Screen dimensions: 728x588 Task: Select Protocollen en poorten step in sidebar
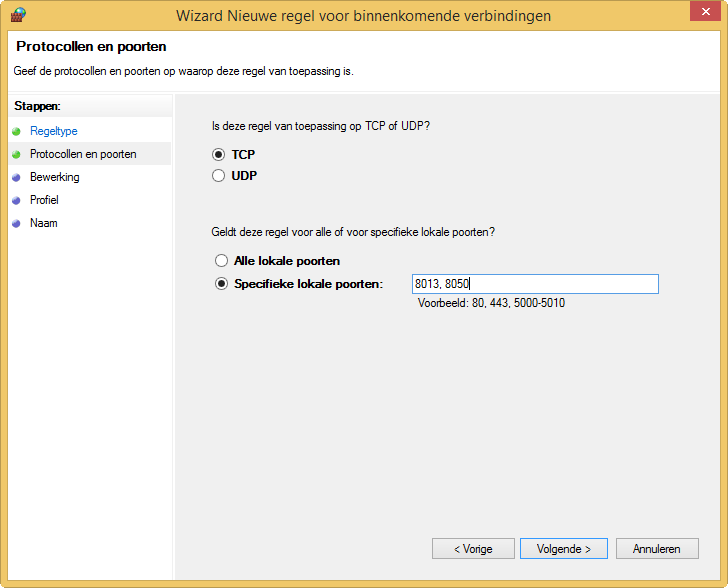pos(83,154)
